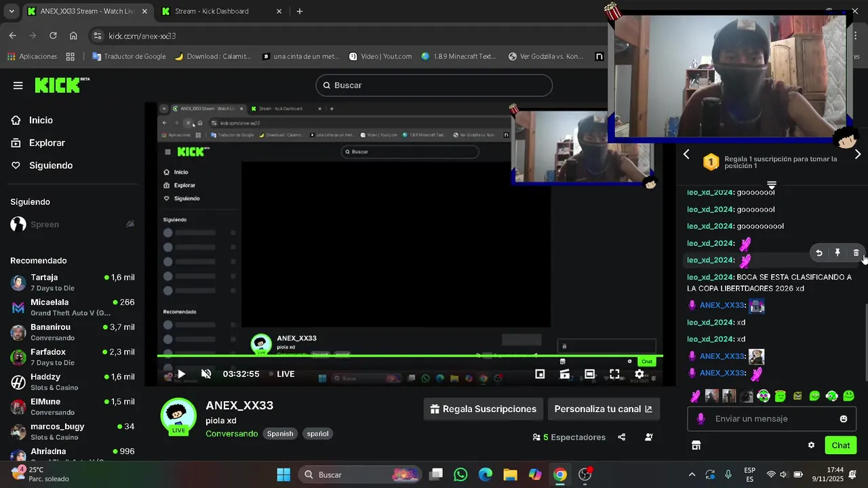This screenshot has height=488, width=868.
Task: Open the Conversando category link
Action: pos(232,434)
